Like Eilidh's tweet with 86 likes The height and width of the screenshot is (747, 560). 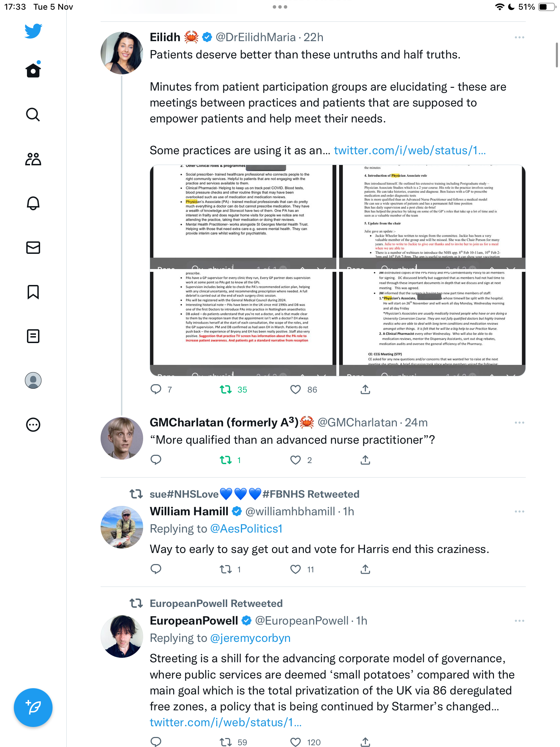click(x=296, y=390)
